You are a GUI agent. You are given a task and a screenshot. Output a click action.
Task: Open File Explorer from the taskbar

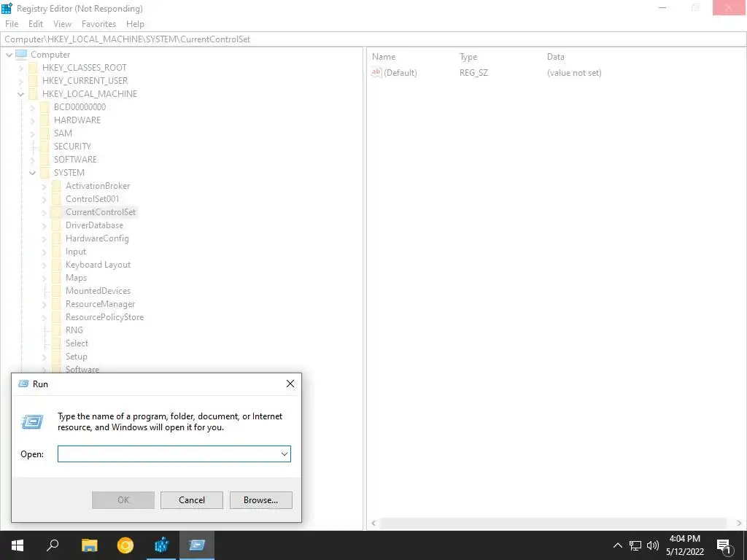89,545
